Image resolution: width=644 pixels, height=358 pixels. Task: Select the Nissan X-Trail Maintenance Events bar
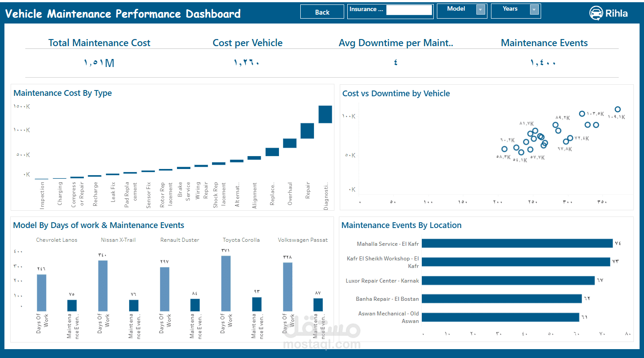coord(134,306)
